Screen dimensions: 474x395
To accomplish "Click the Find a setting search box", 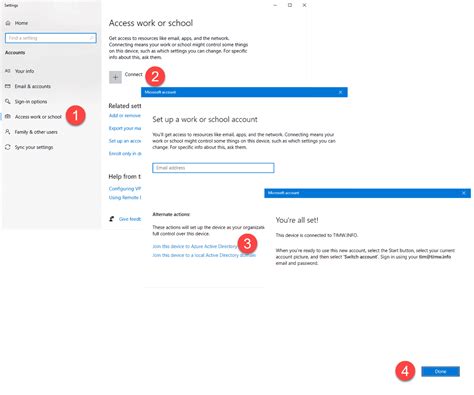I will click(51, 38).
